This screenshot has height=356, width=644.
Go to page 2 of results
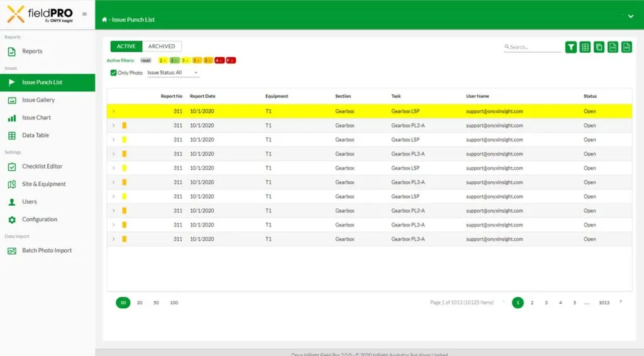(532, 303)
